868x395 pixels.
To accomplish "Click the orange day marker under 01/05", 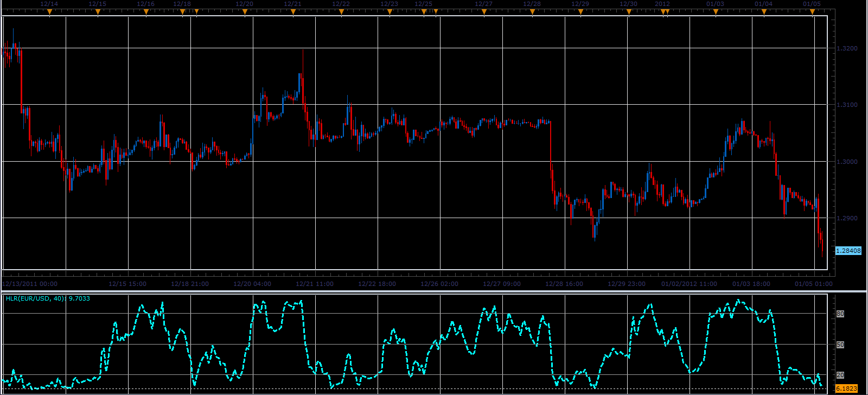I will point(812,11).
